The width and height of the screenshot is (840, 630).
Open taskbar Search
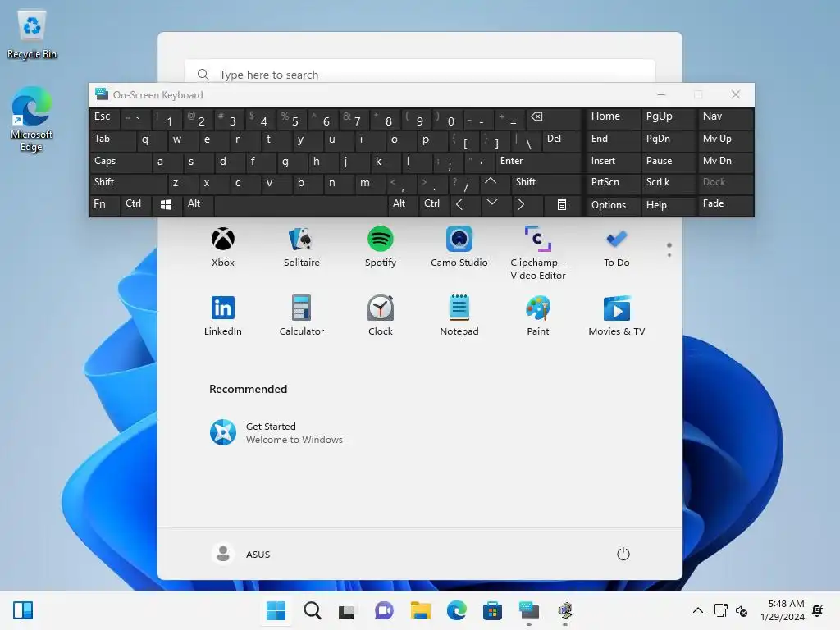313,610
